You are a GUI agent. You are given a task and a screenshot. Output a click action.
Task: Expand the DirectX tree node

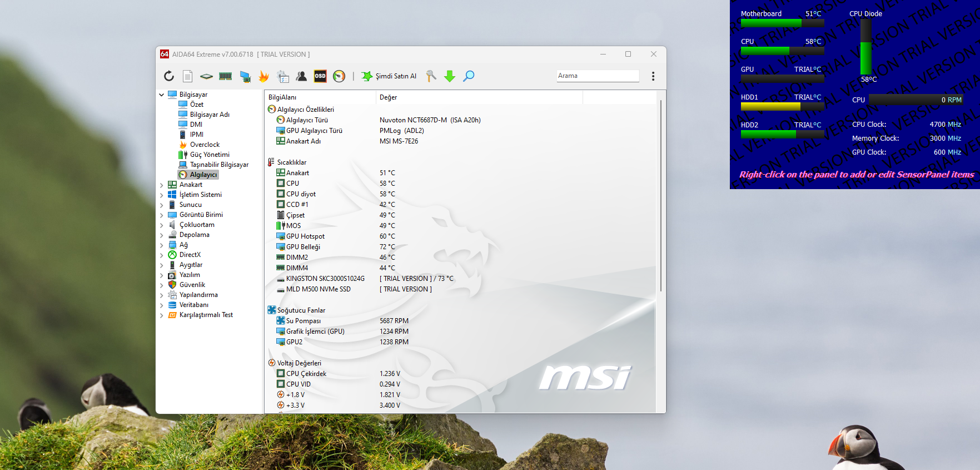[x=162, y=255]
